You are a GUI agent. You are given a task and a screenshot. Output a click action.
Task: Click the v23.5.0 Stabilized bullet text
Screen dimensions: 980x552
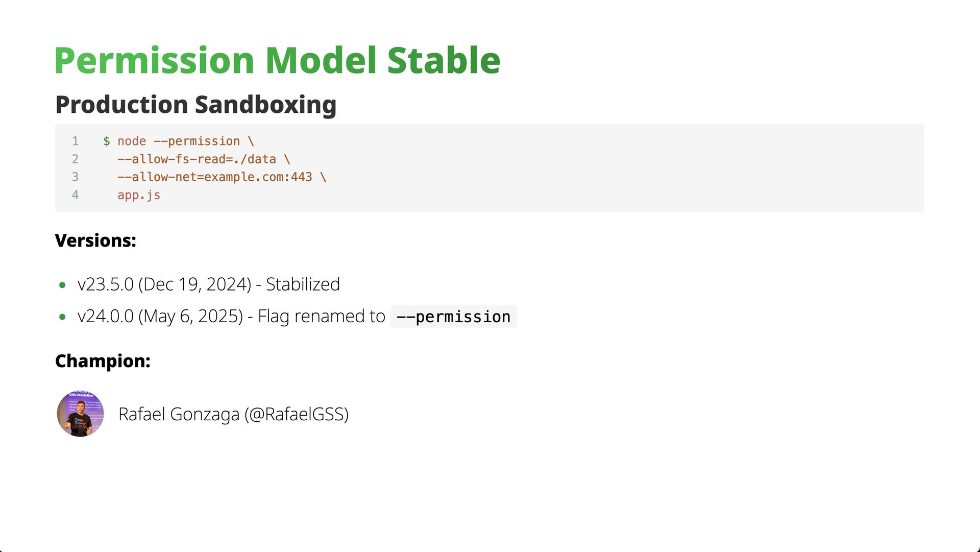point(208,284)
